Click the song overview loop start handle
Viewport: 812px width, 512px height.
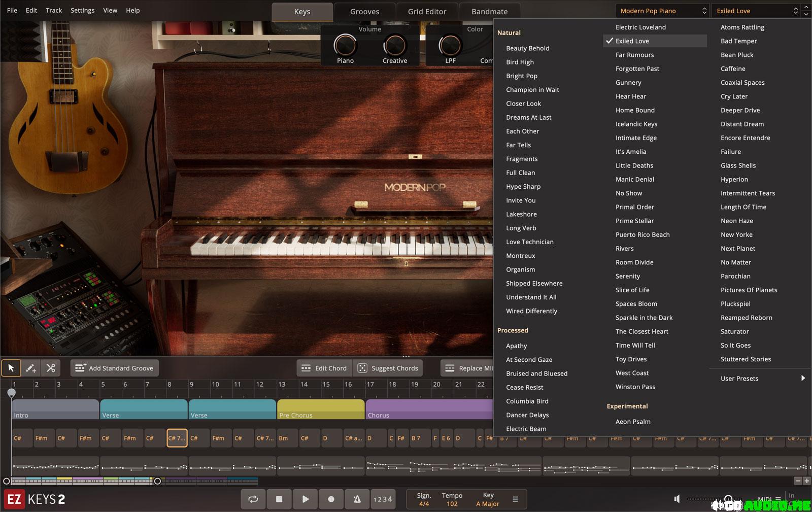[x=6, y=481]
